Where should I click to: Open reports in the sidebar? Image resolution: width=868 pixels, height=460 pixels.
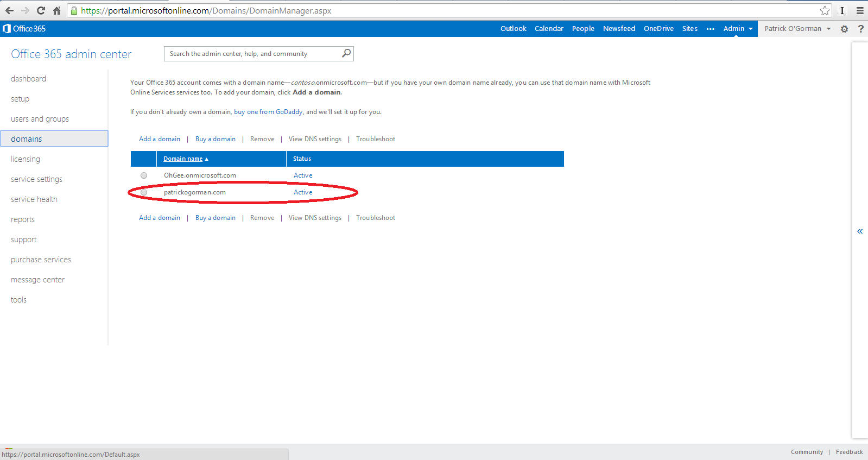click(x=23, y=219)
